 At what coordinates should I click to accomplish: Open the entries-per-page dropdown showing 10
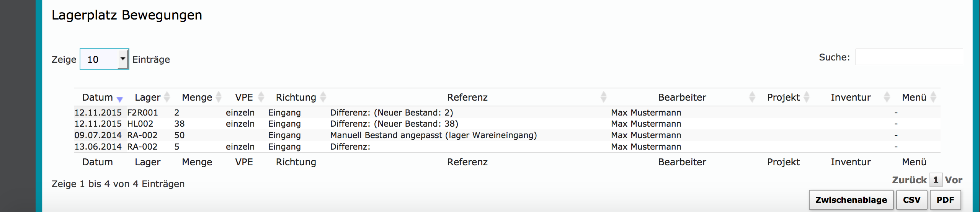pos(104,59)
